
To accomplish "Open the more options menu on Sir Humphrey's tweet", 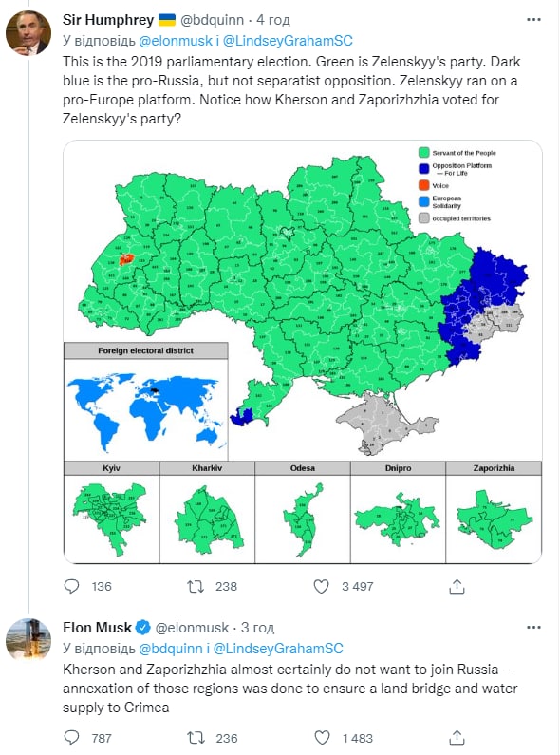I will coord(534,20).
